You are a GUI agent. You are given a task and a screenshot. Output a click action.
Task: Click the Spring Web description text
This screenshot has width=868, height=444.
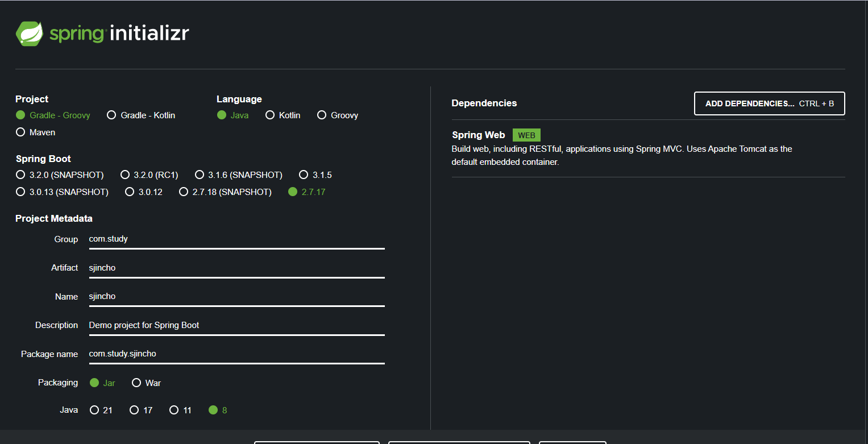(622, 155)
